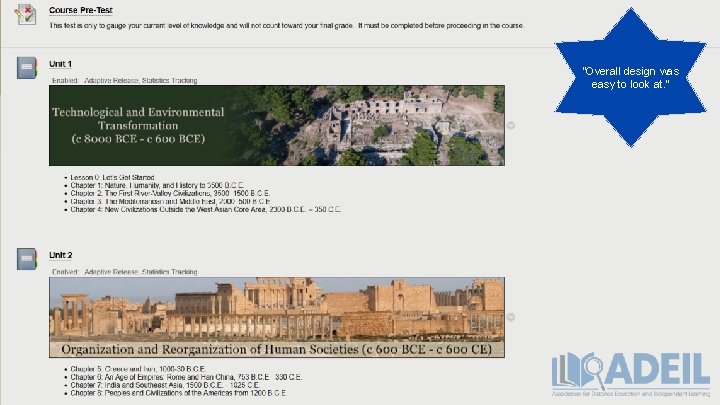Image resolution: width=720 pixels, height=405 pixels.
Task: Select the Chapter 1: Nature, Humanity, and History line
Action: pyautogui.click(x=157, y=185)
